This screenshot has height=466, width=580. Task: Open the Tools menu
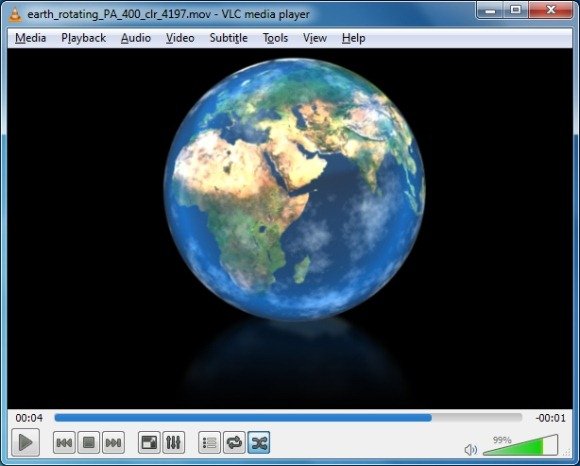tap(275, 38)
